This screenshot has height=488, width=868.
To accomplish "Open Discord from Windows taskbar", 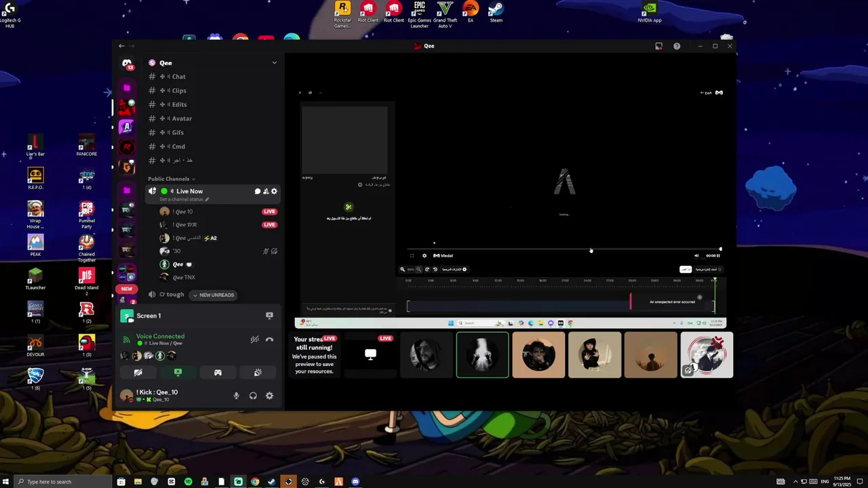I will [x=355, y=481].
